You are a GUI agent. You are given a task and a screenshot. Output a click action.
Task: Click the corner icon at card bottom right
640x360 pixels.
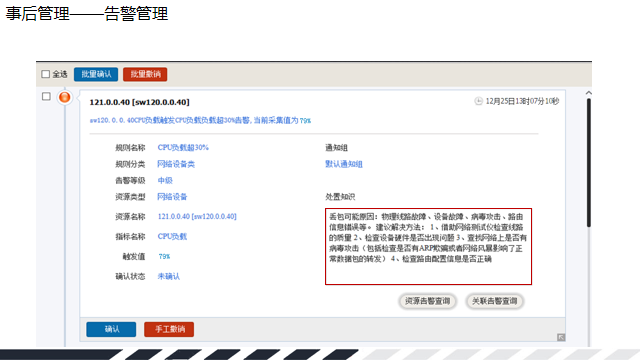tap(561, 337)
